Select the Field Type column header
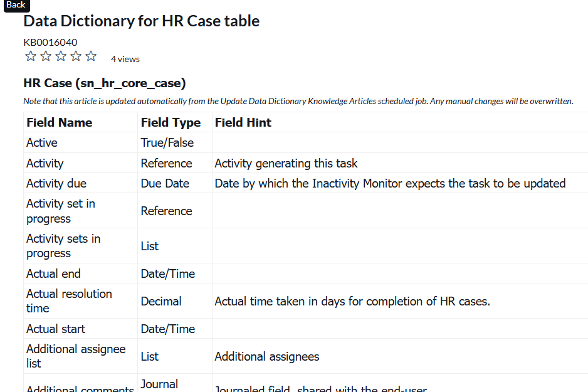 (171, 122)
